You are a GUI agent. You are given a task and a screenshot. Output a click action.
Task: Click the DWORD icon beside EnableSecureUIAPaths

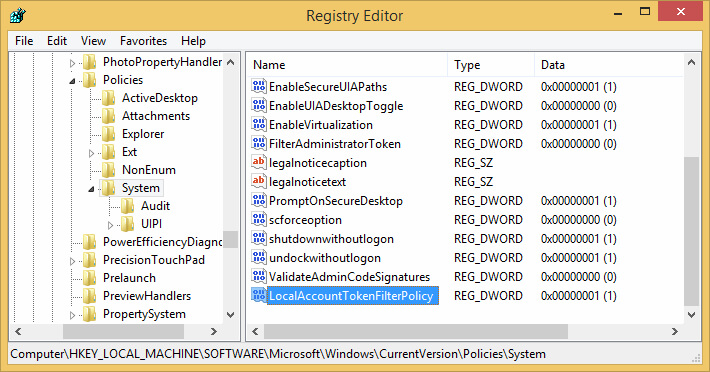point(259,86)
